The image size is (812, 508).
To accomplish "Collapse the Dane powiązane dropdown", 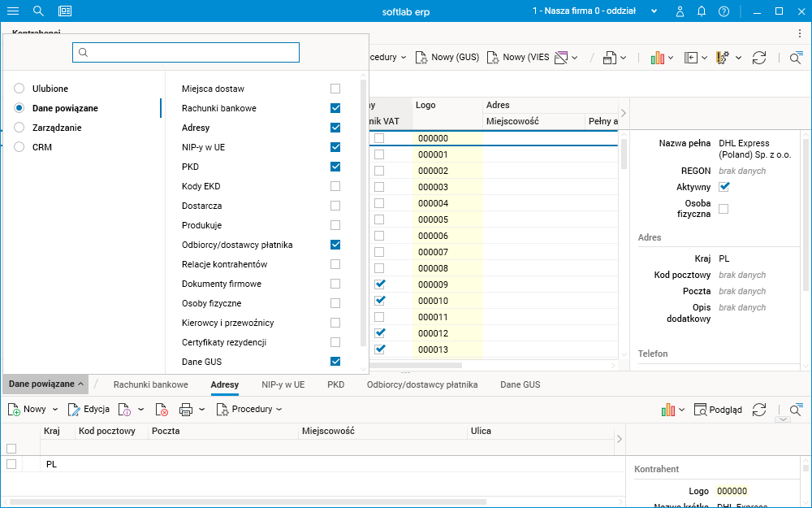I will click(46, 384).
